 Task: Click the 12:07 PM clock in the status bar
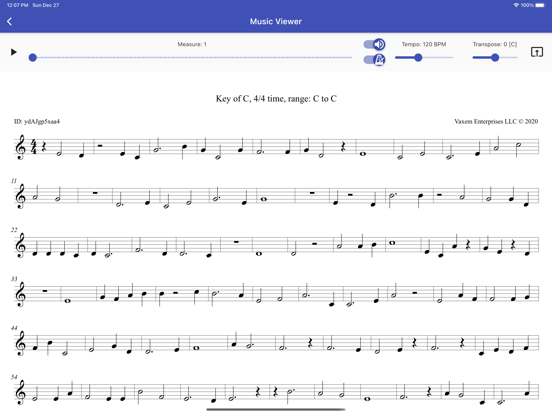tap(18, 5)
